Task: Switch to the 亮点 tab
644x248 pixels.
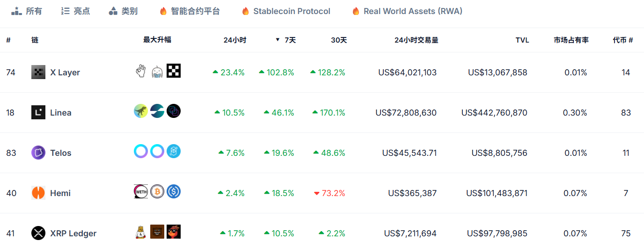Action: click(75, 11)
